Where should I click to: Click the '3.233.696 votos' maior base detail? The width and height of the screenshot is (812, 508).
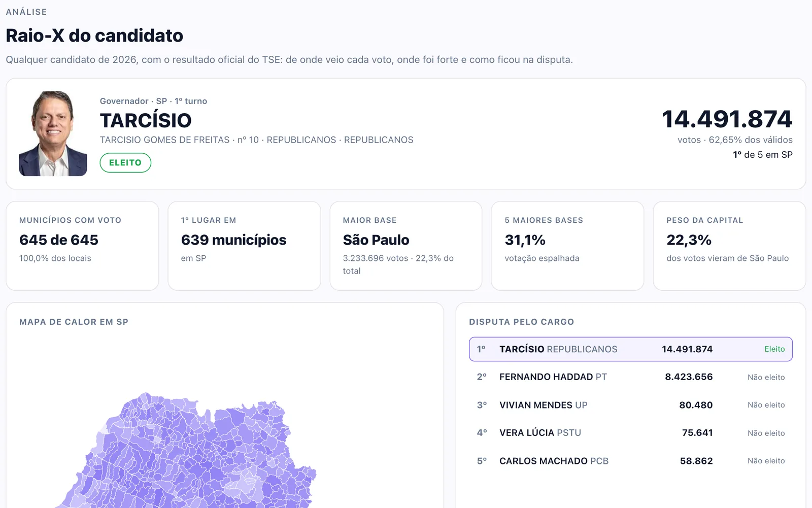click(x=375, y=258)
